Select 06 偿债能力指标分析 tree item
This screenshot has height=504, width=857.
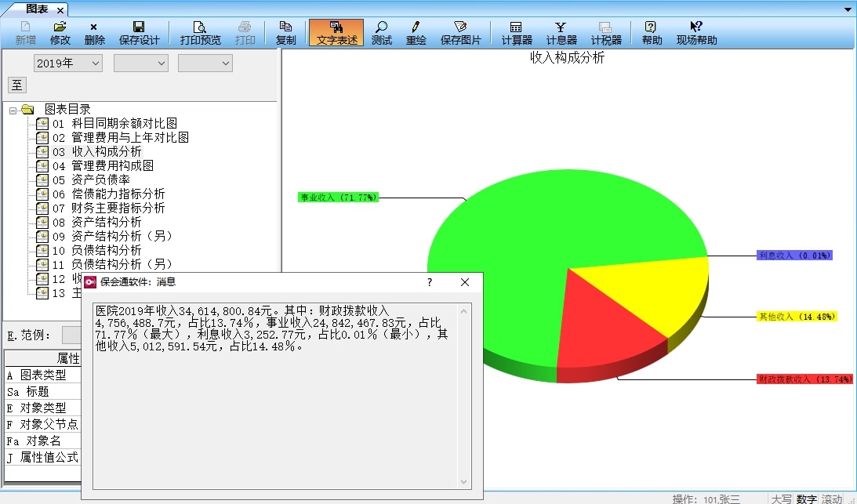pyautogui.click(x=118, y=194)
